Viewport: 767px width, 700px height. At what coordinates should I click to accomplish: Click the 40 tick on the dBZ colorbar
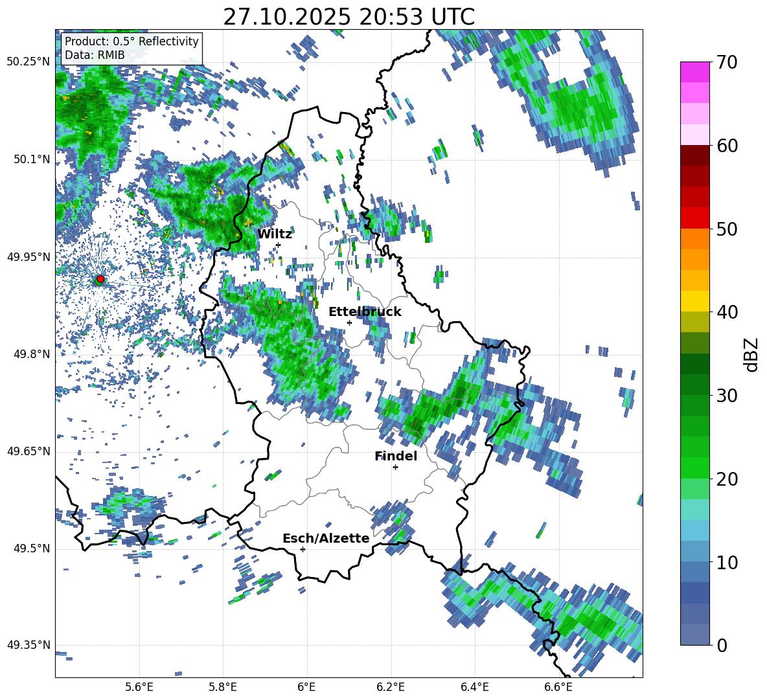(727, 312)
